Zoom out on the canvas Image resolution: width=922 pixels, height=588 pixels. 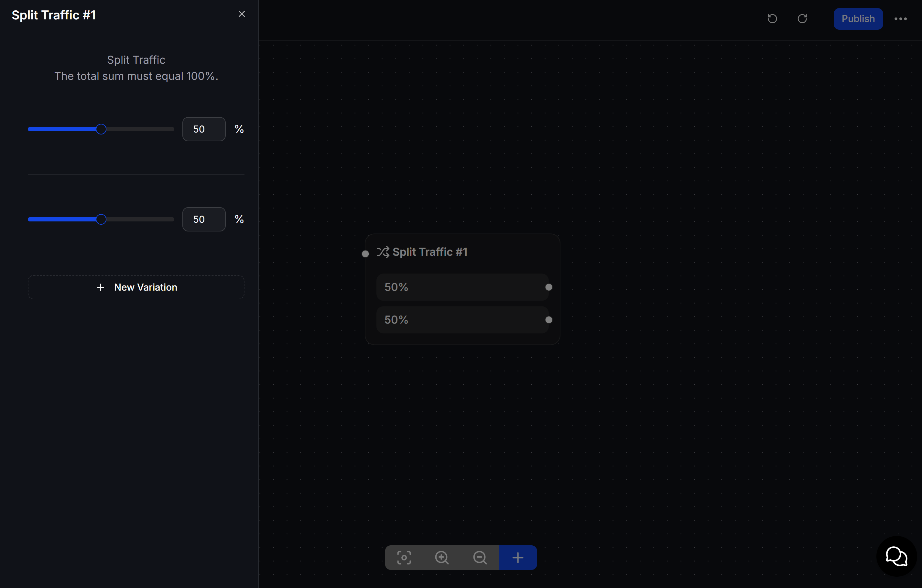[x=480, y=557]
